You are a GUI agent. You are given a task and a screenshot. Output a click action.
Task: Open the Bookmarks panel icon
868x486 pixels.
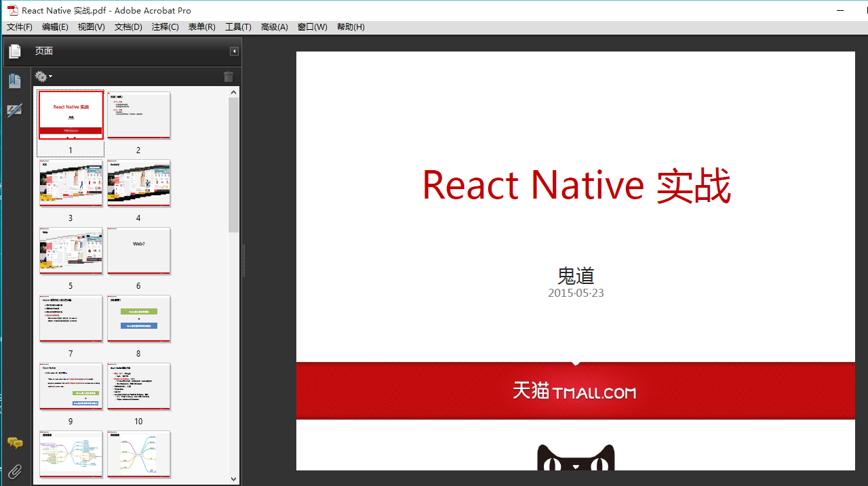click(x=14, y=81)
